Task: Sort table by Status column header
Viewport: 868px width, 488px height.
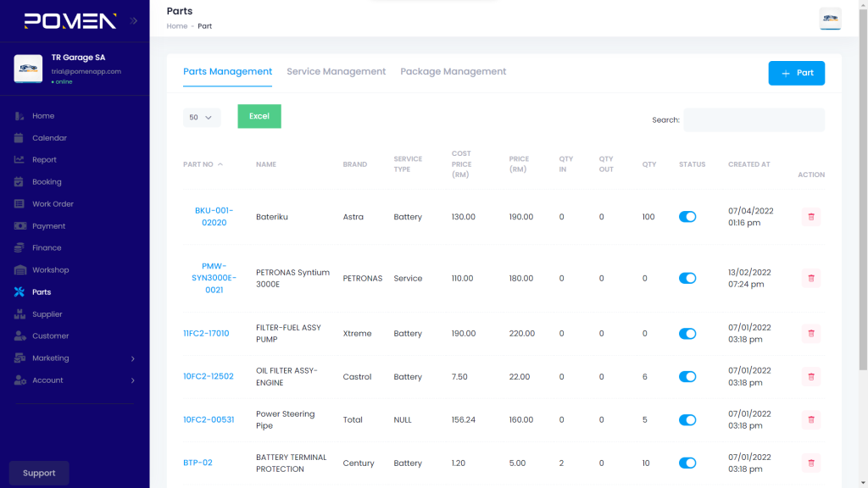Action: 692,164
